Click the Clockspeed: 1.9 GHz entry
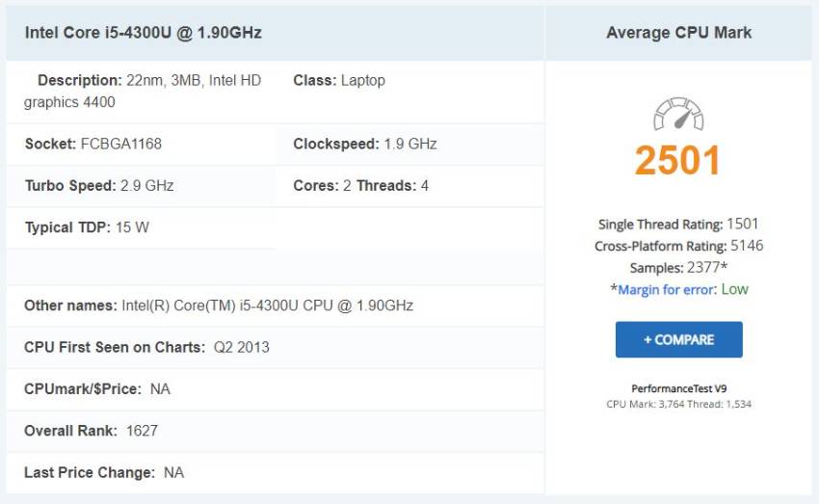Viewport: 819px width, 504px height. click(x=364, y=144)
